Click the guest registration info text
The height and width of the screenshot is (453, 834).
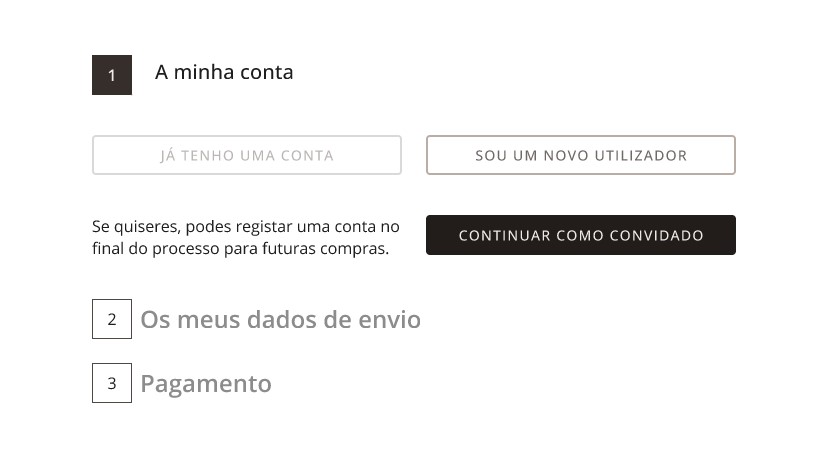pyautogui.click(x=246, y=237)
